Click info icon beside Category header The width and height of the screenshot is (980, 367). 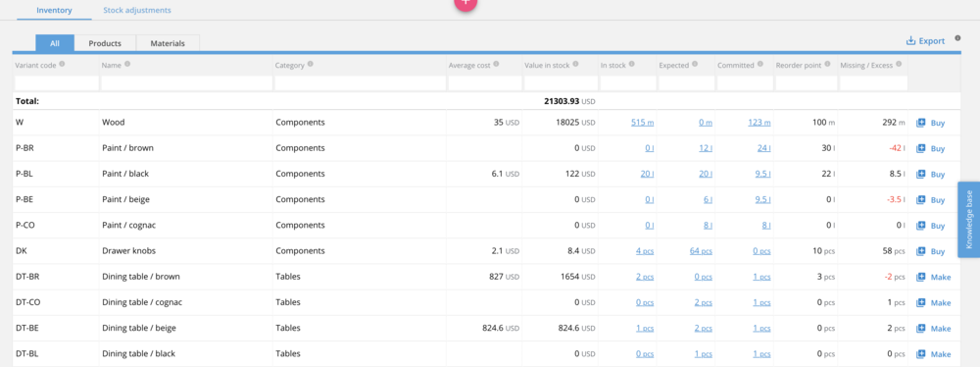pos(311,64)
